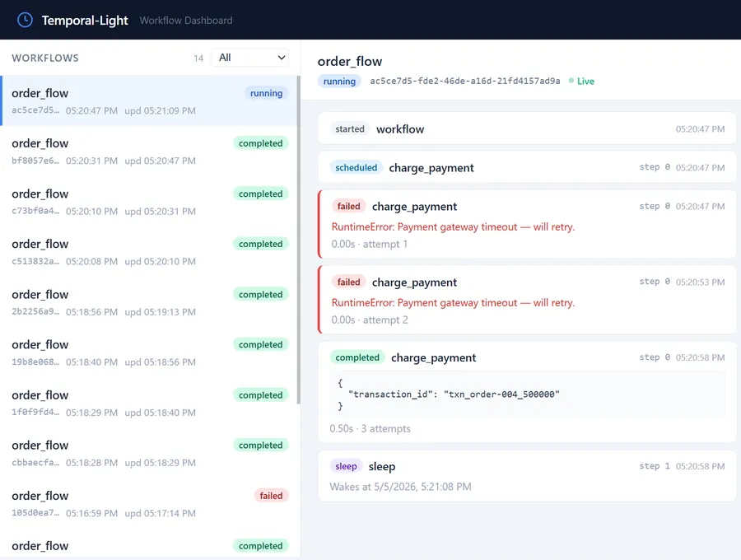Click upd 05:21:09 PM on running workflow
This screenshot has height=560, width=741.
[x=161, y=110]
